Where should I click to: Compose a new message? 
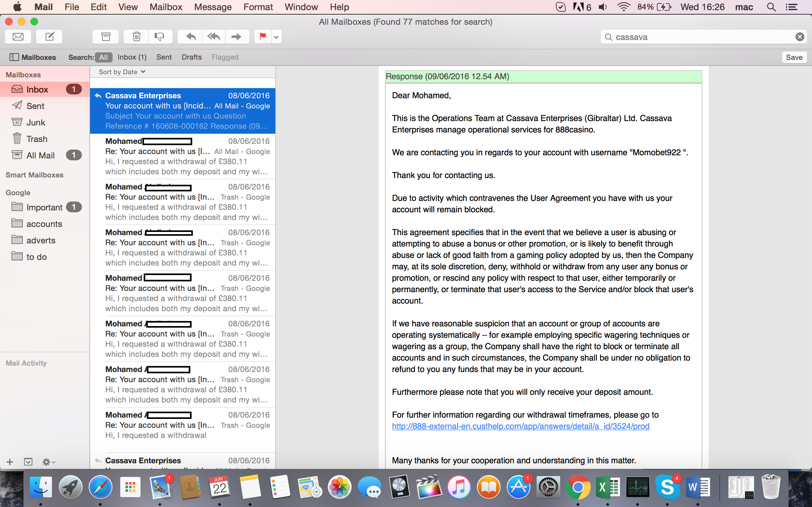point(49,36)
